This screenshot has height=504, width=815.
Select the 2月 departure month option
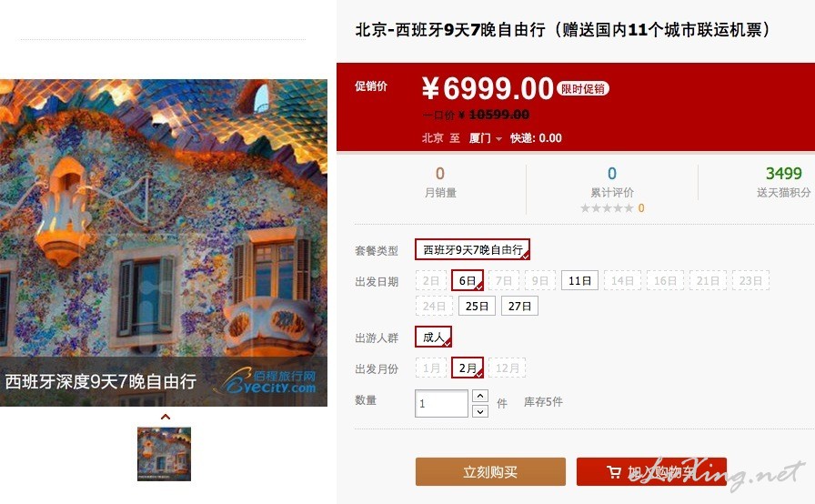pos(468,368)
